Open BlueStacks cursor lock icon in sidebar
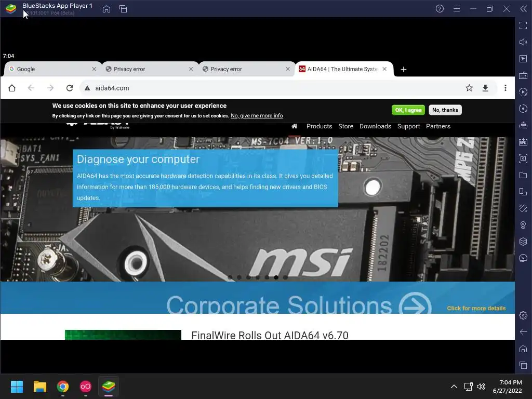Image resolution: width=532 pixels, height=399 pixels. [x=523, y=59]
